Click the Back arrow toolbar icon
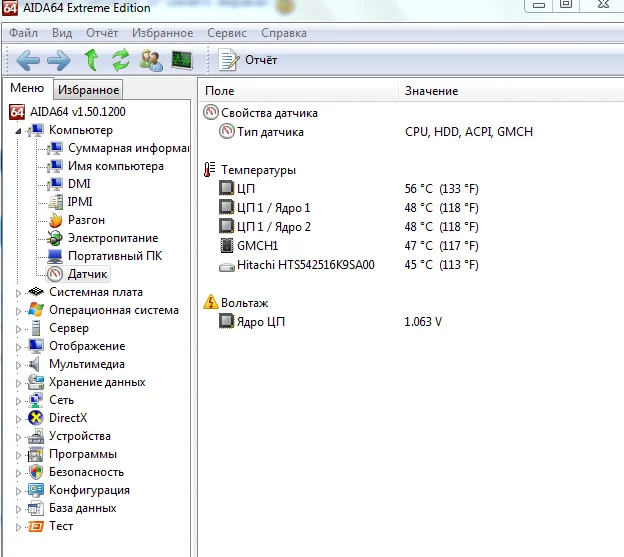 pos(28,60)
